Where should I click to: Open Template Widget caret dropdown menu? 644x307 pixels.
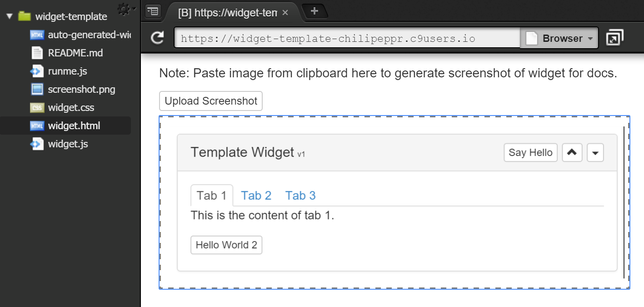[595, 153]
